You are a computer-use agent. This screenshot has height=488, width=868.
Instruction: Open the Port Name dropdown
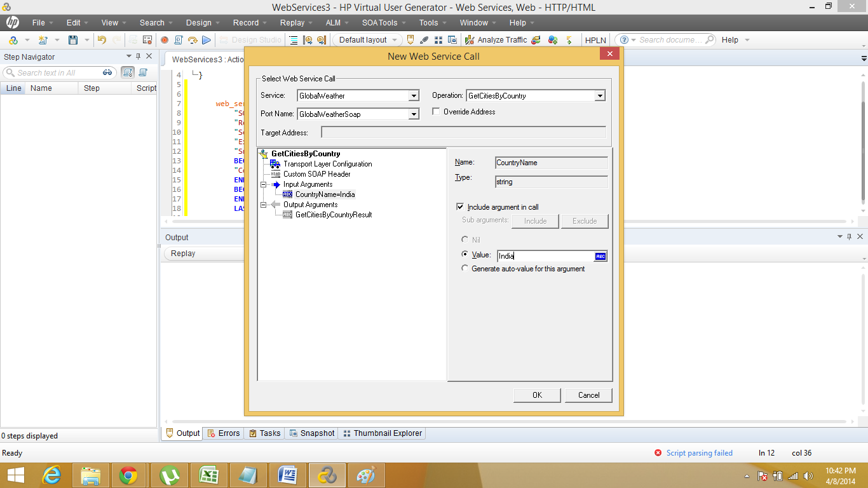coord(414,114)
